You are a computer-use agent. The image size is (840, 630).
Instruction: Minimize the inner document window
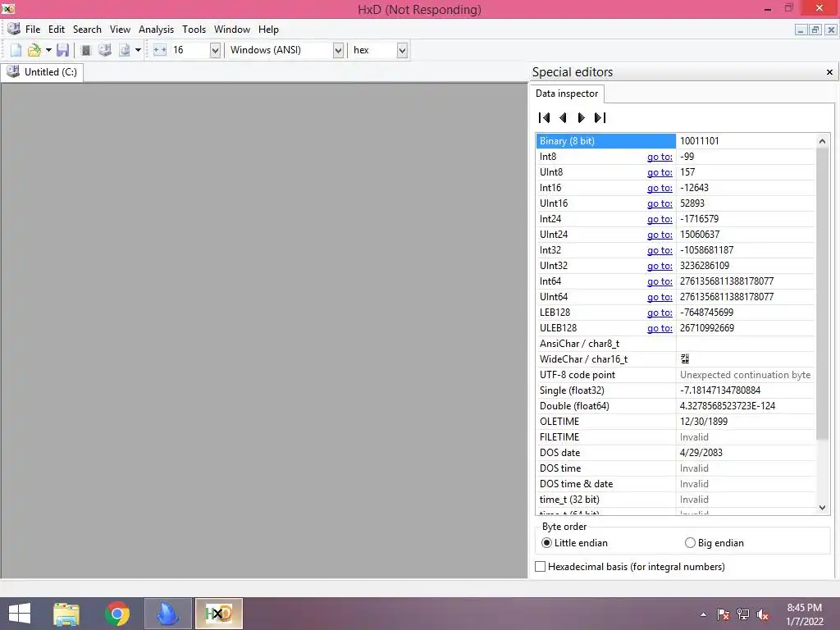point(801,30)
